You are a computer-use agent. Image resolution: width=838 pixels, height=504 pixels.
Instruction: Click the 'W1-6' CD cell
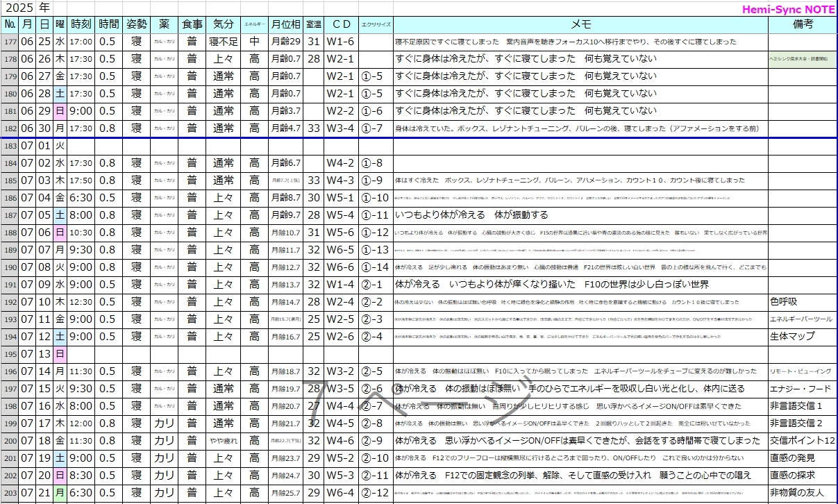(x=341, y=42)
